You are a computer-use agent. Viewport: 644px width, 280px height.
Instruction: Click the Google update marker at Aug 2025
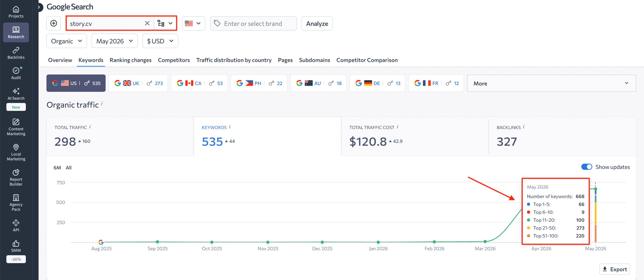click(101, 242)
